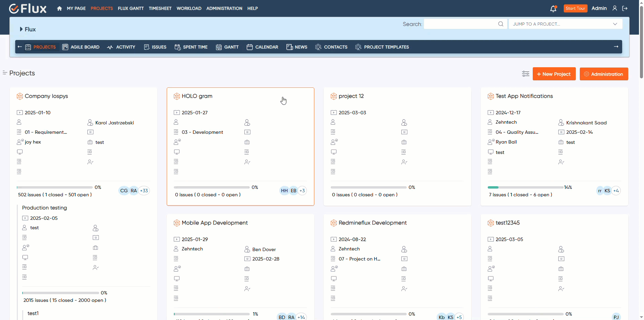The image size is (644, 320).
Task: Click "07 - Project on H..." stage text
Action: tap(359, 259)
